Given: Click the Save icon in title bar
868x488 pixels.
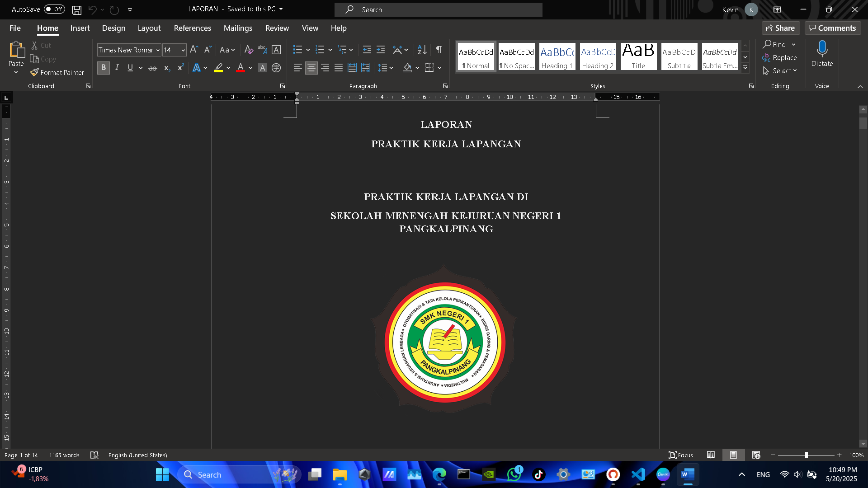Looking at the screenshot, I should tap(77, 9).
